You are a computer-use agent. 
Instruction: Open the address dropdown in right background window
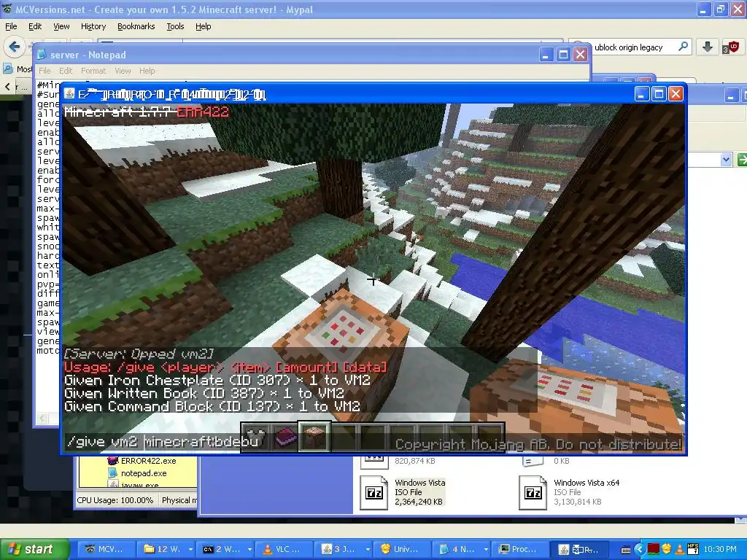pos(726,160)
